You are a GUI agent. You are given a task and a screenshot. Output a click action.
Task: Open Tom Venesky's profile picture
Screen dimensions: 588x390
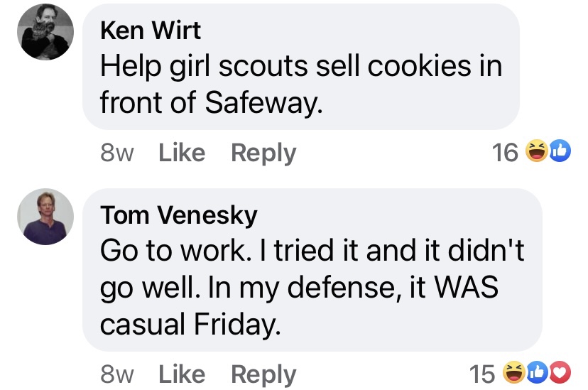[x=45, y=217]
